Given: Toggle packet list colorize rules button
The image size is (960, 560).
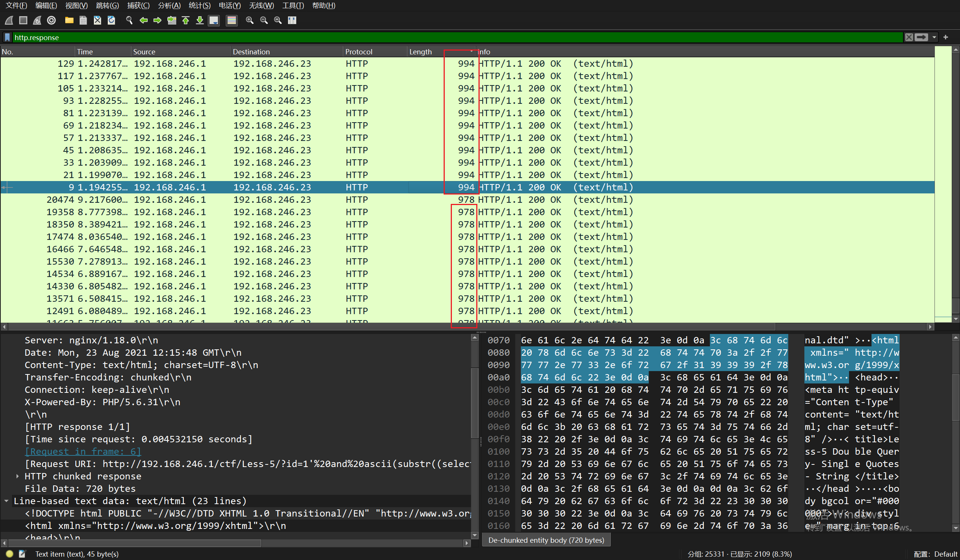Looking at the screenshot, I should pyautogui.click(x=232, y=21).
